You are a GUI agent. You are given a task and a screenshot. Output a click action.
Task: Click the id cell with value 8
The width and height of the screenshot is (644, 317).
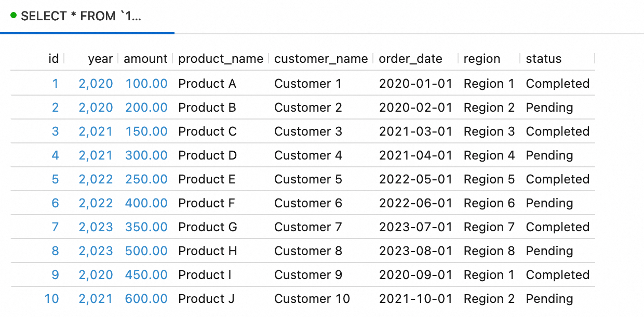(x=55, y=251)
